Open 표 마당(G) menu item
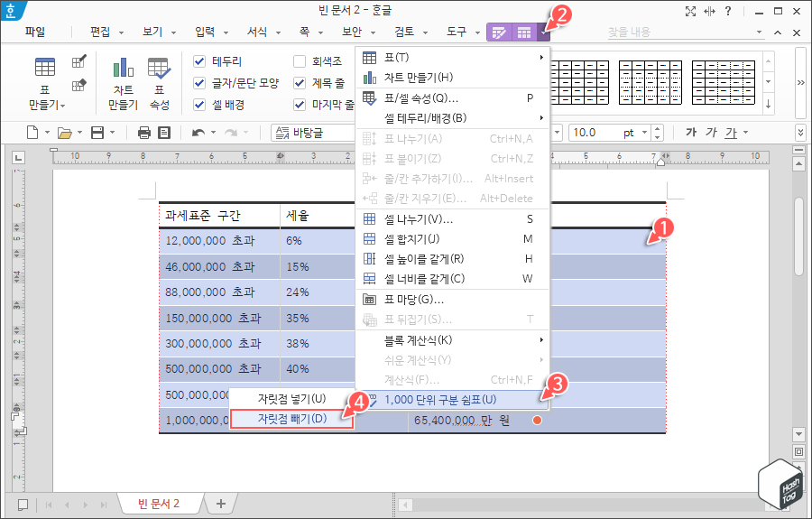The width and height of the screenshot is (812, 519). pos(452,300)
